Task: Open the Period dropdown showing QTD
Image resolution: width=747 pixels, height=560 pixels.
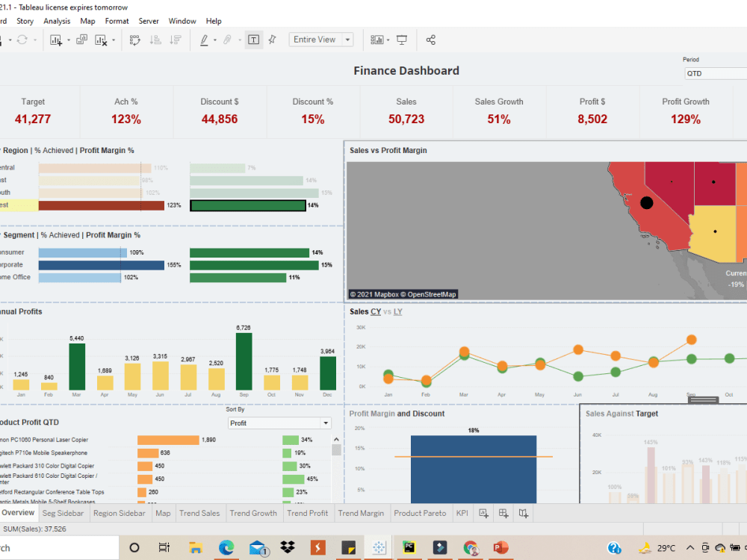Action: pos(717,72)
